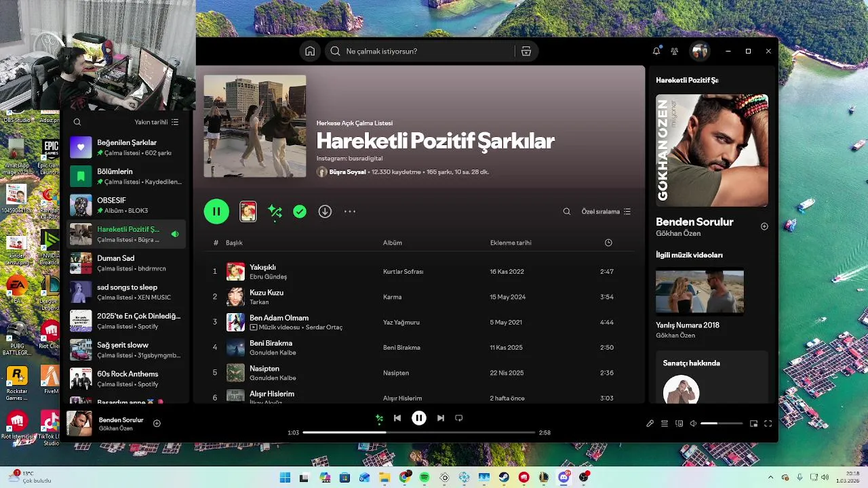This screenshot has width=868, height=488.
Task: Select the Kuzu Kuzu song title
Action: 267,293
